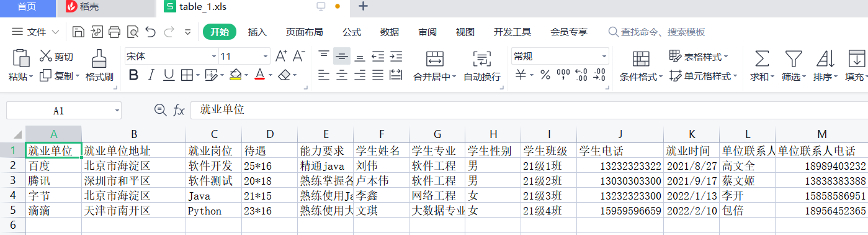Add a new document tab with plus
The image size is (868, 235).
click(x=364, y=7)
